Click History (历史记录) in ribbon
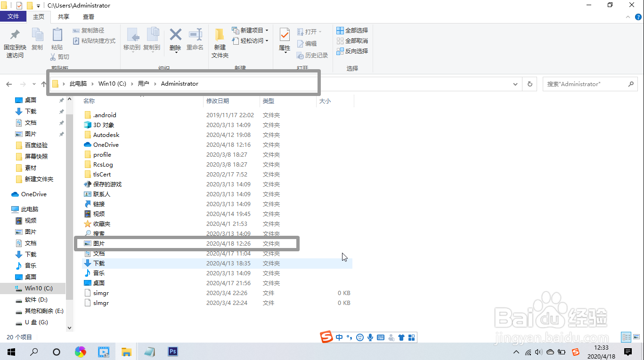The image size is (644, 360). [312, 56]
